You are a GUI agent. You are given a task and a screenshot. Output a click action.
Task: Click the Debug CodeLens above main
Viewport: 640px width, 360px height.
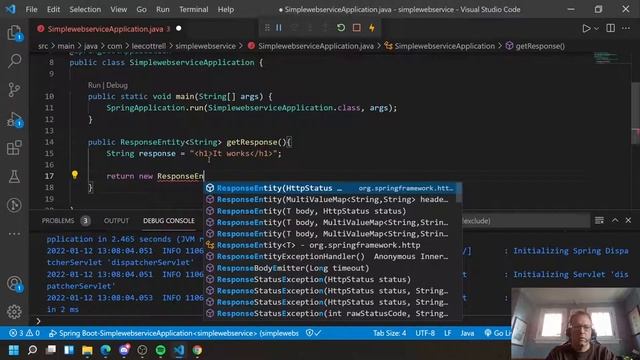tap(117, 85)
